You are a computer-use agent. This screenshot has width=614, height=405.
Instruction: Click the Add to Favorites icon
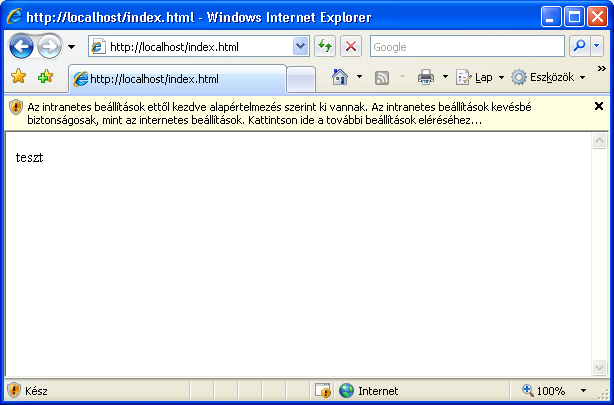(45, 78)
